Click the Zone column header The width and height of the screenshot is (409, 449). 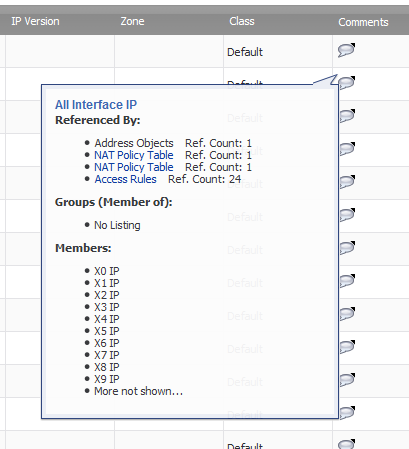tap(132, 21)
